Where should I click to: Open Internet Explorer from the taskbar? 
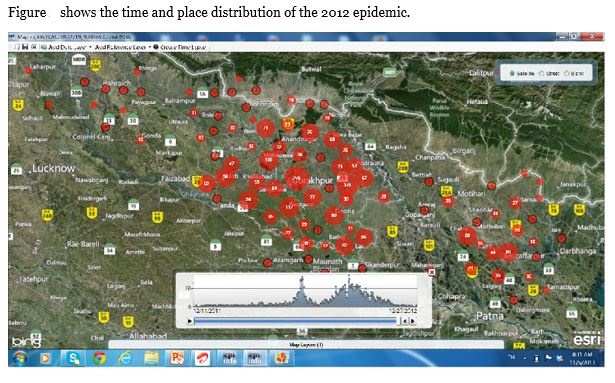[125, 358]
